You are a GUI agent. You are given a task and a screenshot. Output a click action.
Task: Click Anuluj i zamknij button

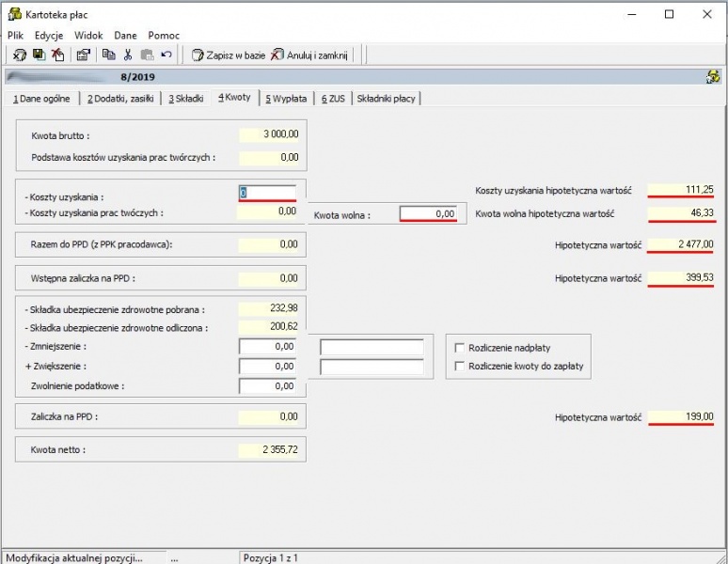pos(309,55)
